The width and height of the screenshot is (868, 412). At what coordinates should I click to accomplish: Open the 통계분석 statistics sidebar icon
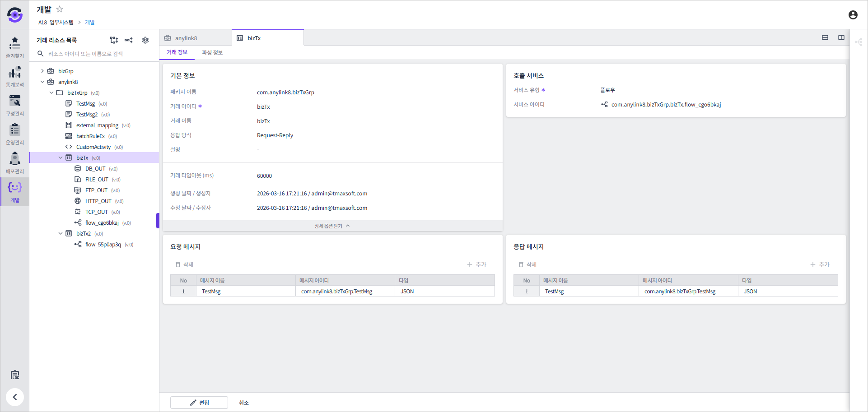(x=15, y=76)
